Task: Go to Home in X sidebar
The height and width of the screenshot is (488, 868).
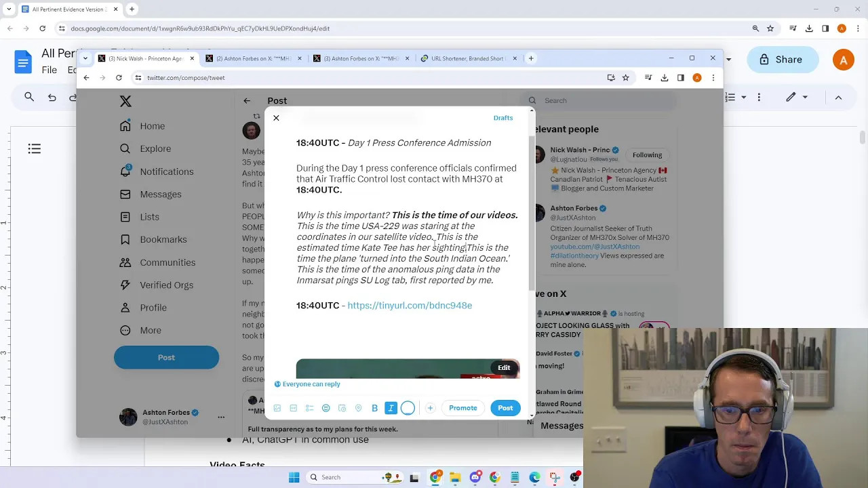Action: (143, 126)
